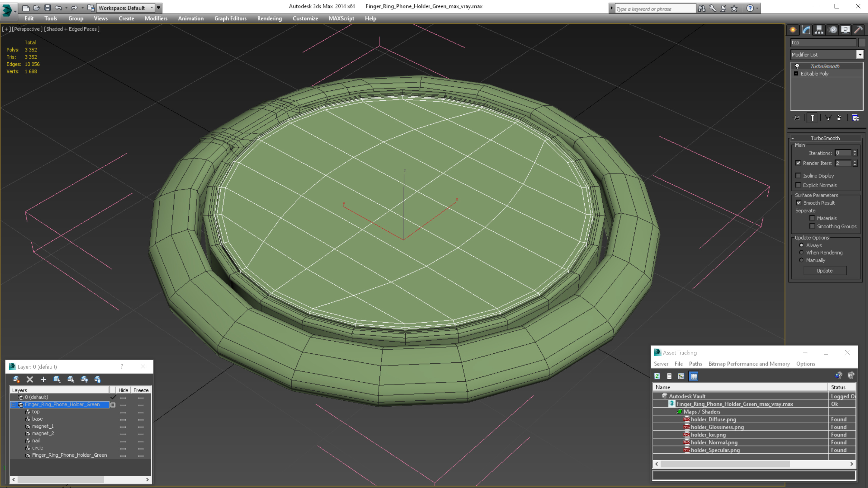Open the Rendering menu

pyautogui.click(x=269, y=18)
